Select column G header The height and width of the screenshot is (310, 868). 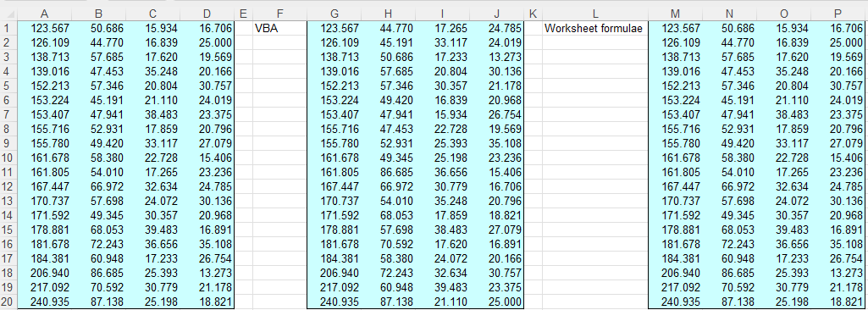(334, 14)
